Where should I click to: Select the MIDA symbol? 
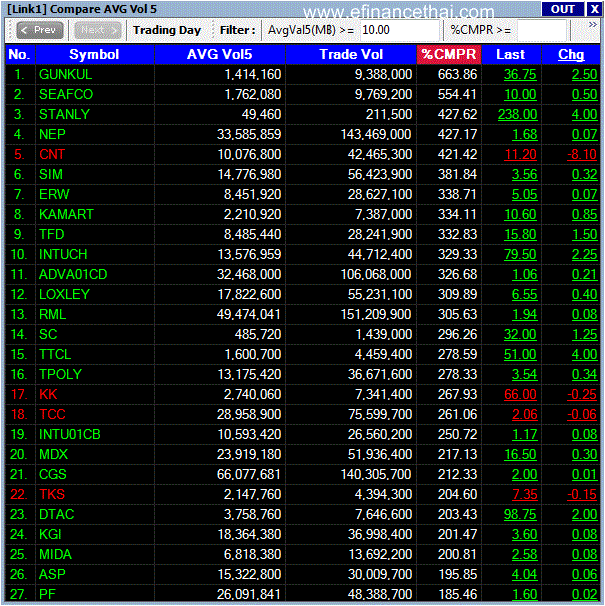coord(55,554)
